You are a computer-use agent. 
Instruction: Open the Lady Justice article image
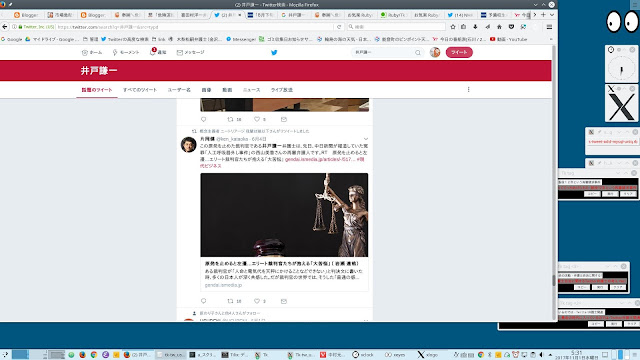(x=284, y=215)
